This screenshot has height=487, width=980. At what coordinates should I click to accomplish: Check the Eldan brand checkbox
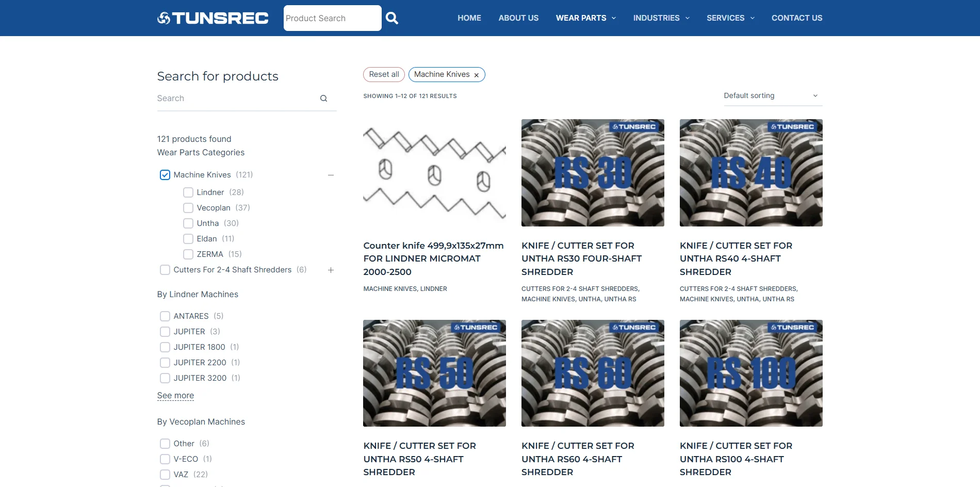tap(188, 239)
